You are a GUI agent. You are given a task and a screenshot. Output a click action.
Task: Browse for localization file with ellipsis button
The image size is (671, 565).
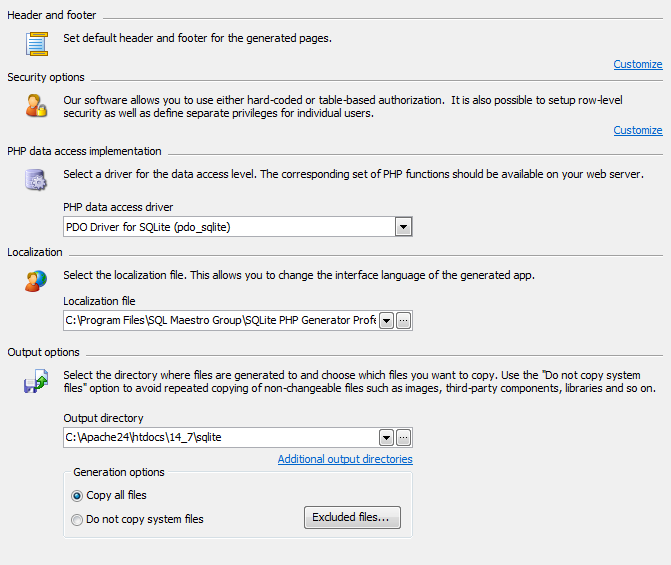tap(404, 321)
